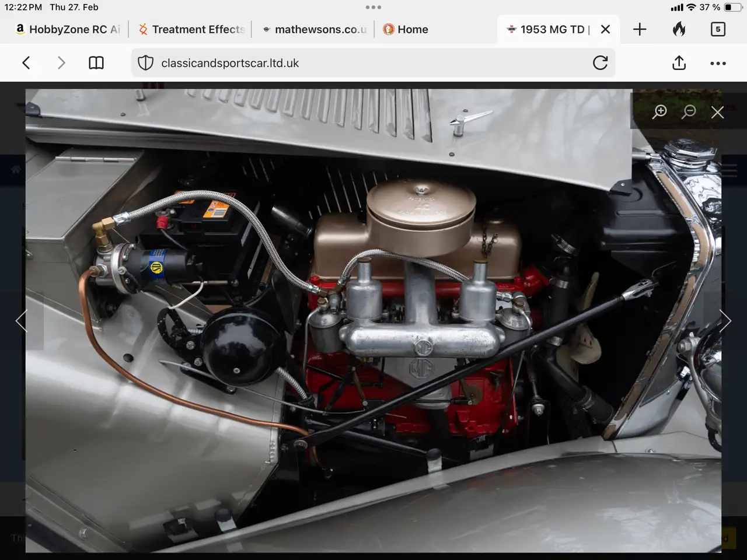
Task: Open the tab switcher showing 5
Action: (718, 29)
